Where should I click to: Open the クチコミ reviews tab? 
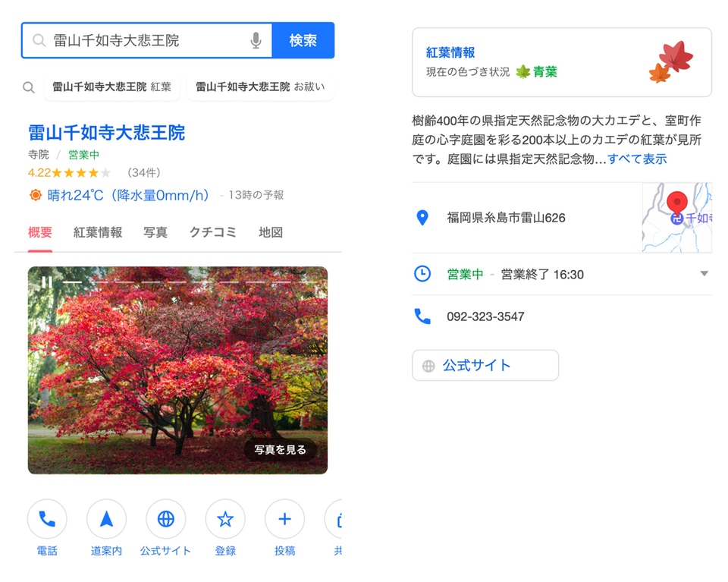(x=213, y=233)
